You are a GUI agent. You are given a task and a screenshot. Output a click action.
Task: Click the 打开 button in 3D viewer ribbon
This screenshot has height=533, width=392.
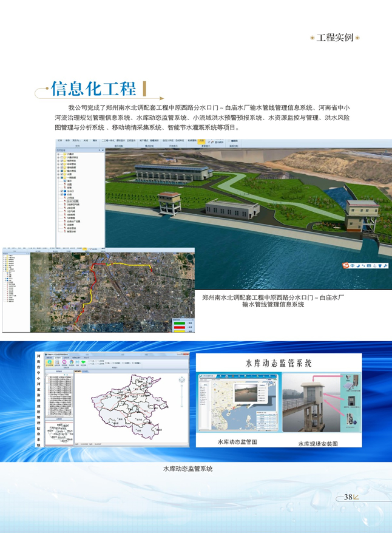[60, 141]
